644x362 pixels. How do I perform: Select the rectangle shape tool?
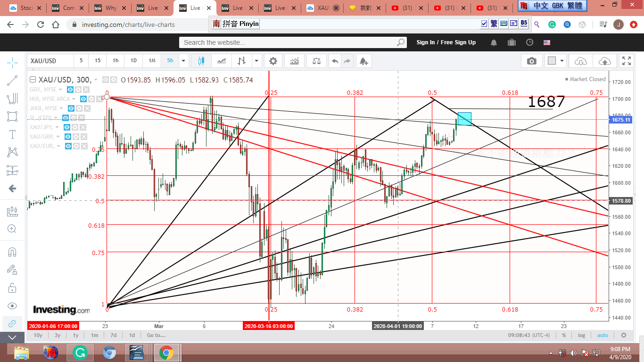click(x=12, y=116)
